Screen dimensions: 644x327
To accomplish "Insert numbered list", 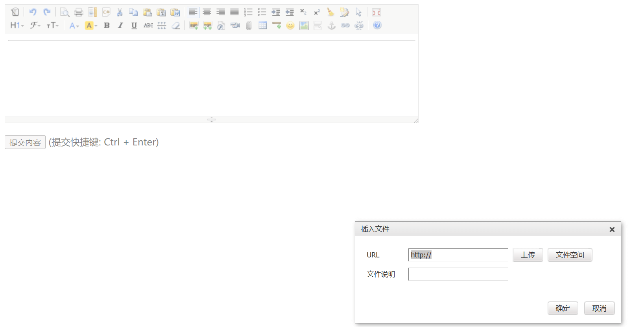I will 248,12.
